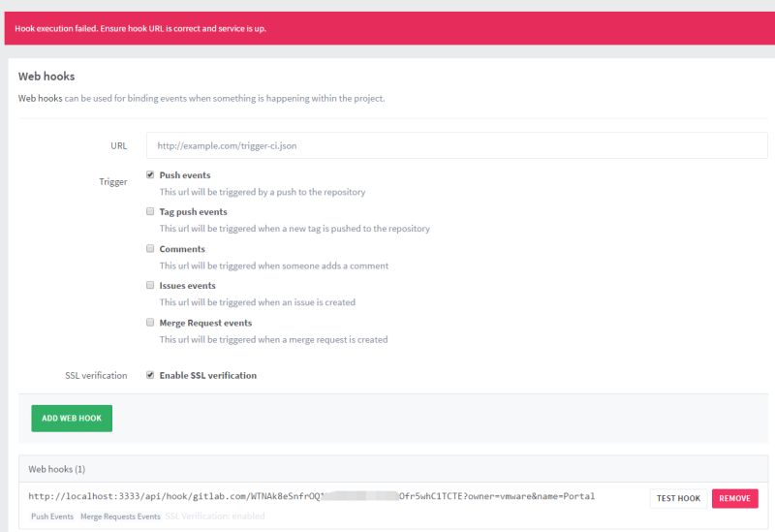Click the URL input field
Screen dimensions: 775x532
click(456, 145)
